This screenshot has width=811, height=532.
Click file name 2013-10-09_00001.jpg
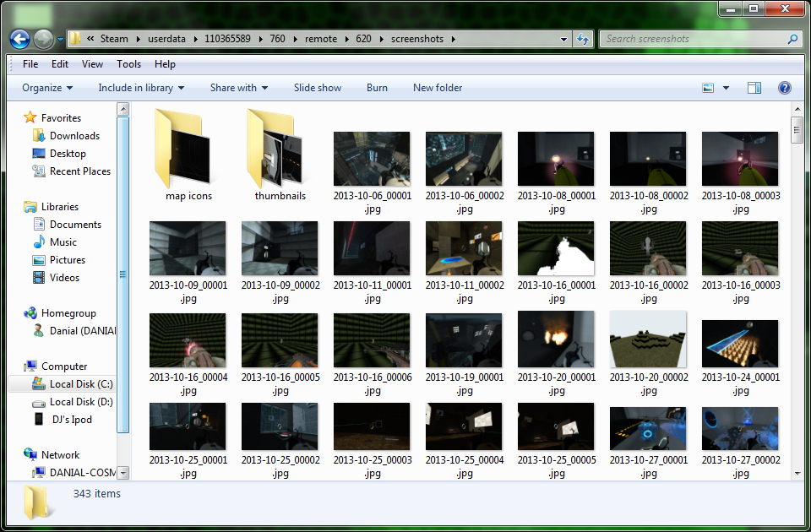188,291
